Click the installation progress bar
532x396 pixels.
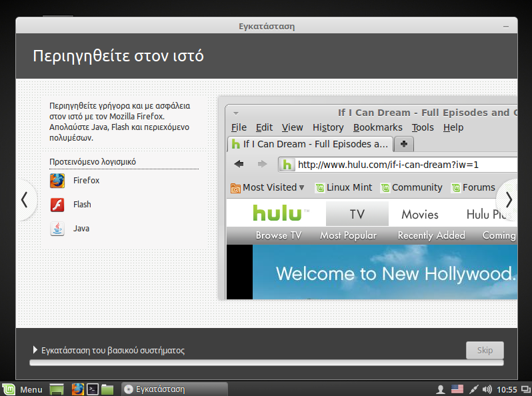tap(267, 363)
